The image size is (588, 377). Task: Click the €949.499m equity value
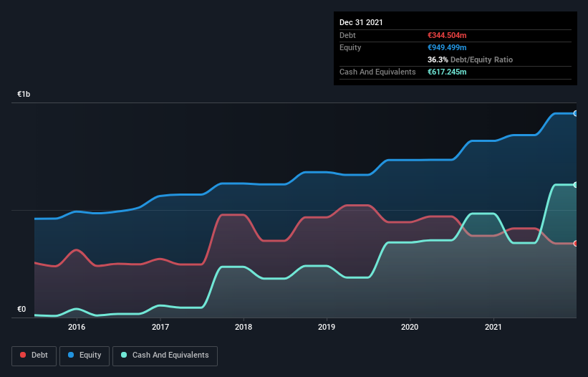pos(447,47)
